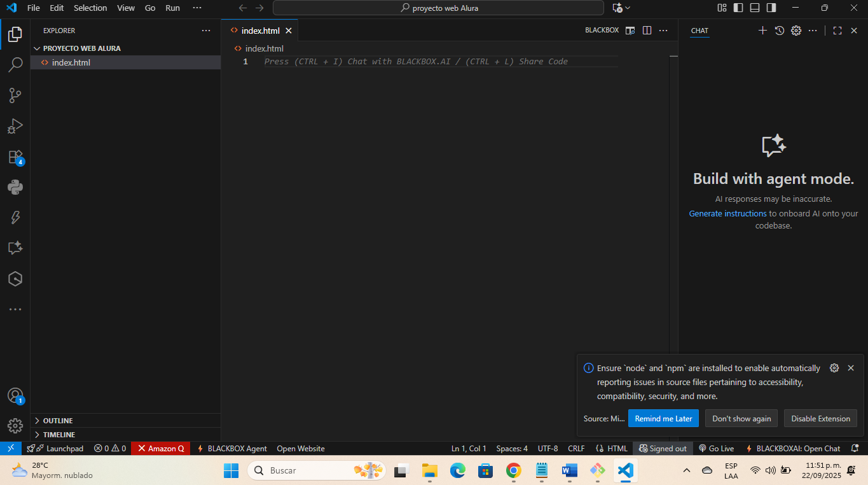The width and height of the screenshot is (868, 485).
Task: Open the Explorer view in activity bar
Action: 15,34
